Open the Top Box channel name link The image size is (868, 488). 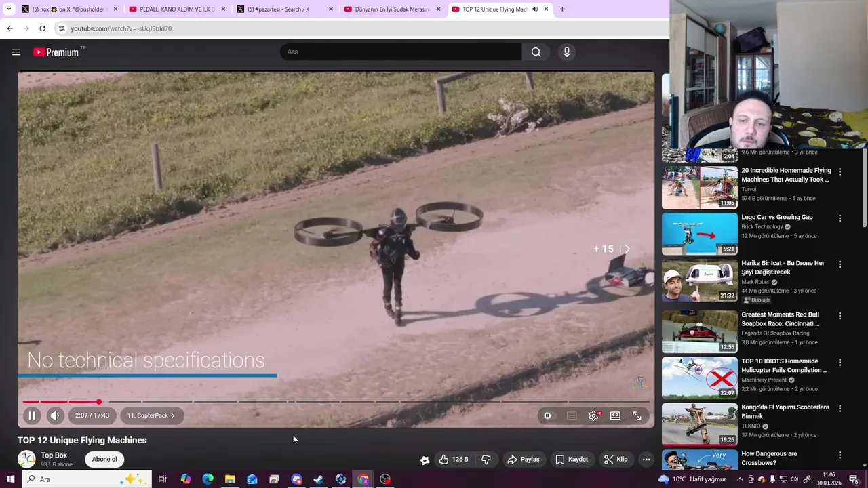click(x=54, y=455)
